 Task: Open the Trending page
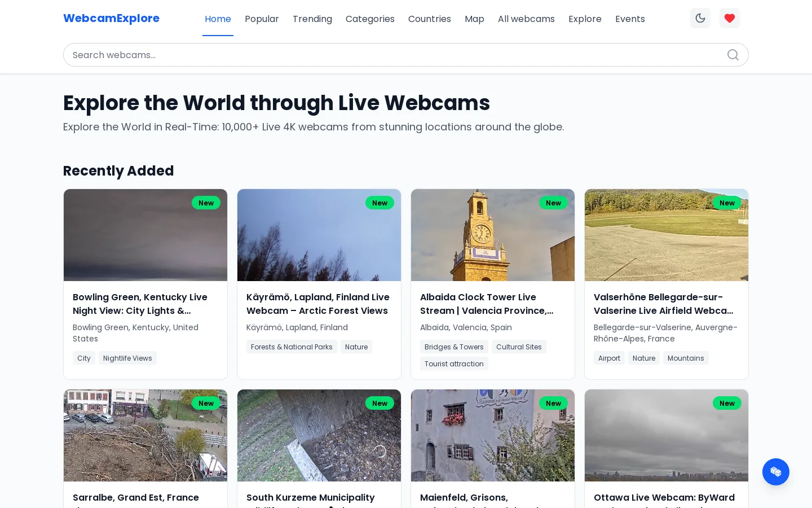312,19
